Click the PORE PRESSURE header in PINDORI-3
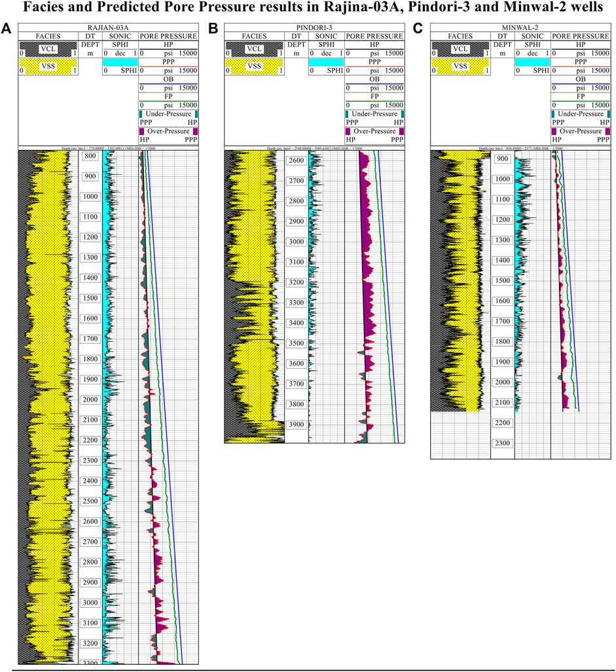 coord(374,36)
